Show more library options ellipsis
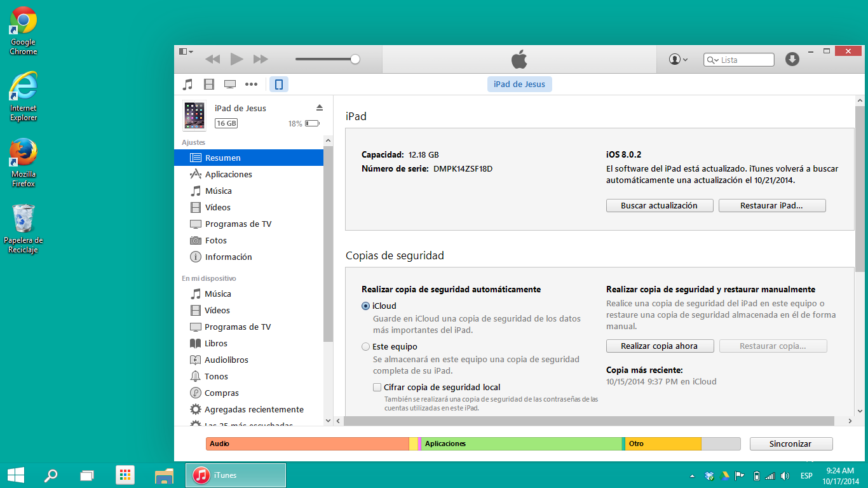The height and width of the screenshot is (488, 868). 252,84
